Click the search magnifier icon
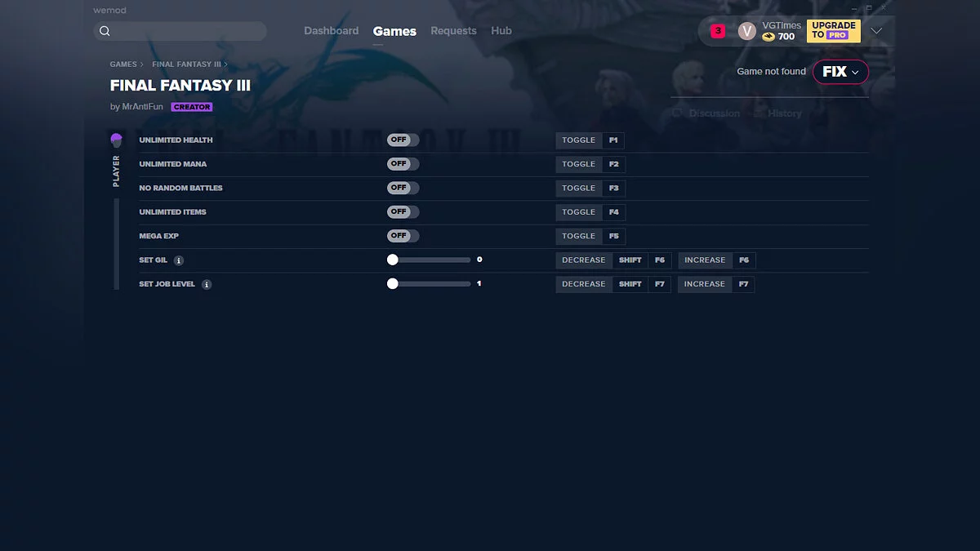 [105, 31]
